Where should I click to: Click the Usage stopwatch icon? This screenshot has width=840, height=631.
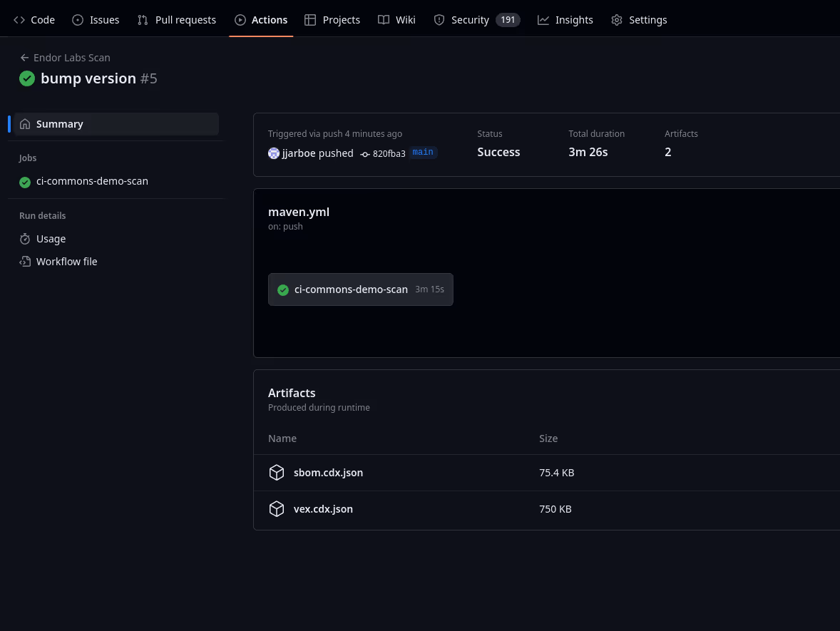(25, 239)
